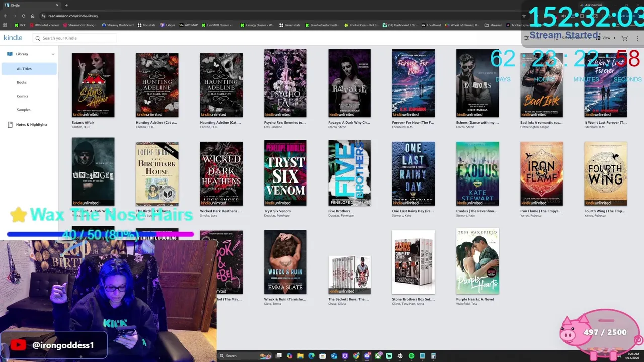Open the Fourth Wing book cover
The image size is (644, 362).
point(605,173)
